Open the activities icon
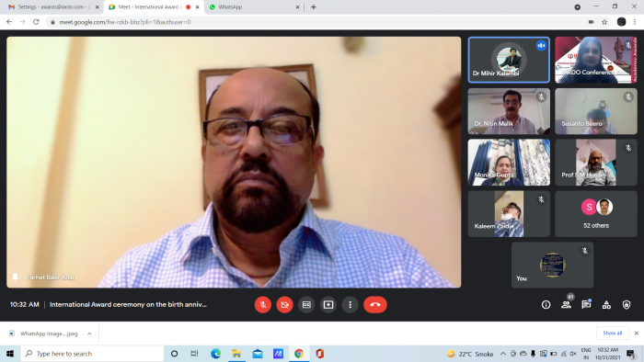This screenshot has height=362, width=644. coord(606,305)
